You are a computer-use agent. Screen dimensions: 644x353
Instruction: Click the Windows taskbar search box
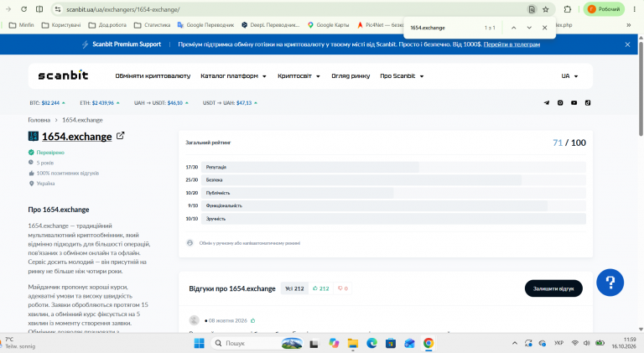pyautogui.click(x=257, y=343)
